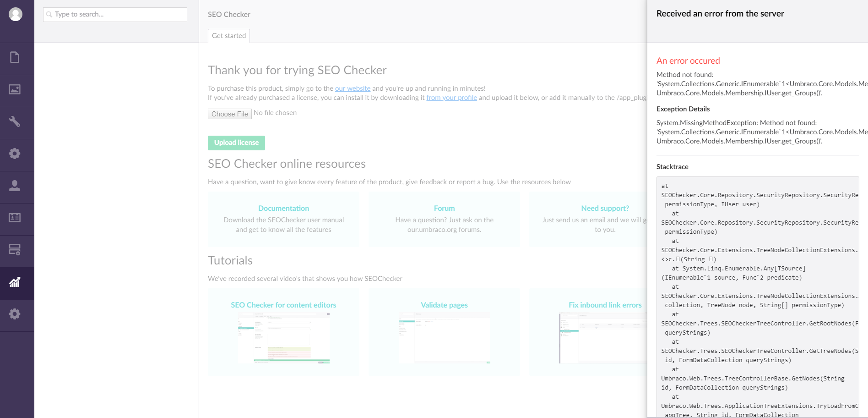Open the Documentation resource card
The height and width of the screenshot is (418, 868).
tap(283, 219)
